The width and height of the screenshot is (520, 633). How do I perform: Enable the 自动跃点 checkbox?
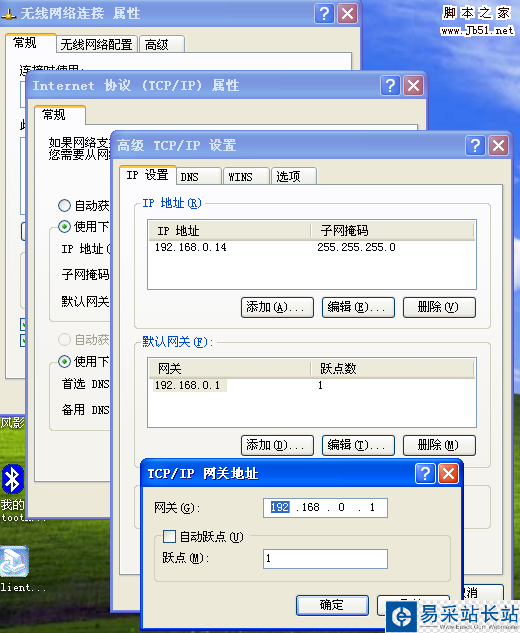[169, 537]
